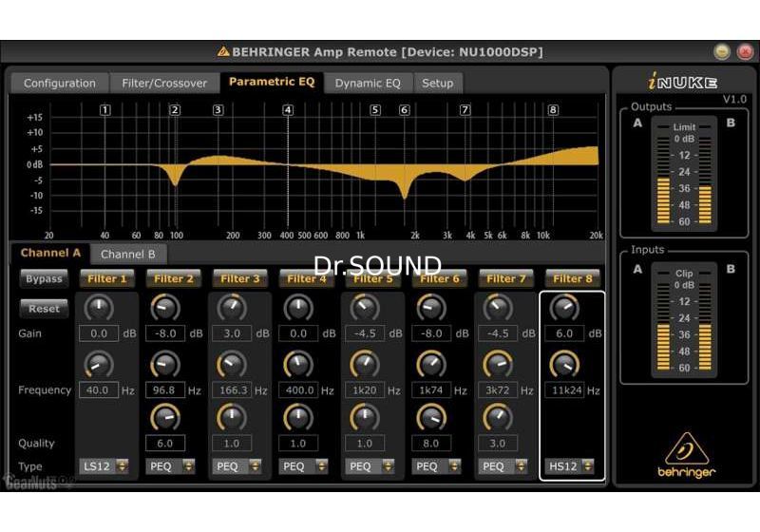The width and height of the screenshot is (760, 532).
Task: Click the iNUKE logo
Action: pyautogui.click(x=682, y=82)
